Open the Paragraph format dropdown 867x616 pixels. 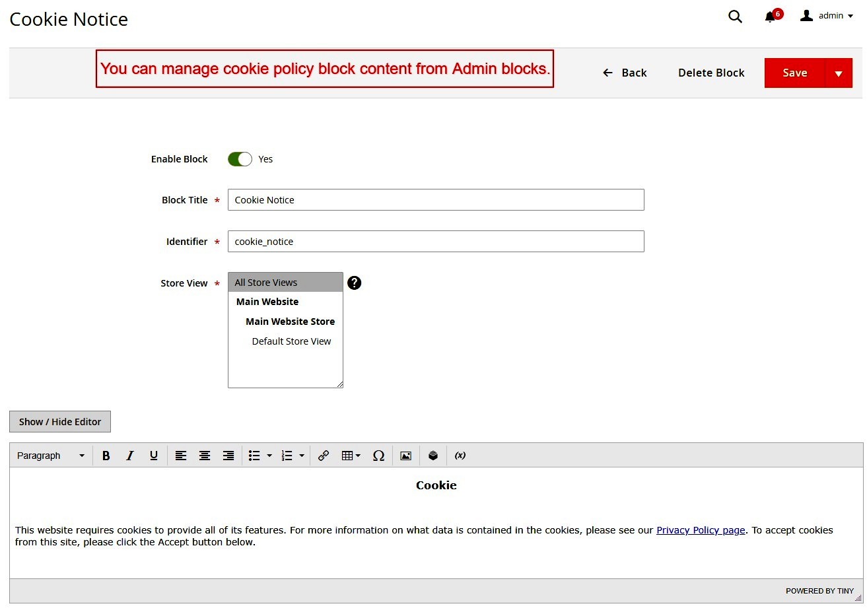(51, 456)
